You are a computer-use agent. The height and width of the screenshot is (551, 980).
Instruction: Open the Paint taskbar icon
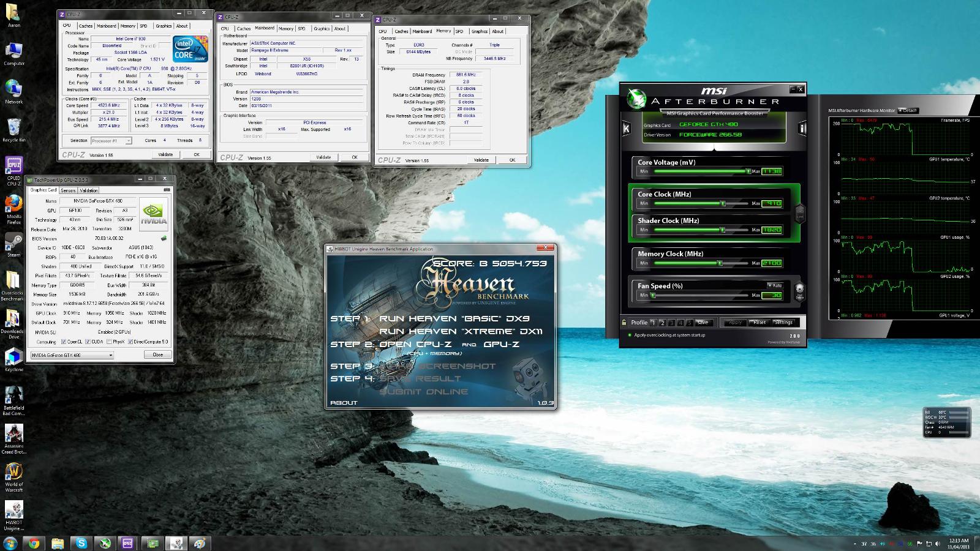click(200, 543)
